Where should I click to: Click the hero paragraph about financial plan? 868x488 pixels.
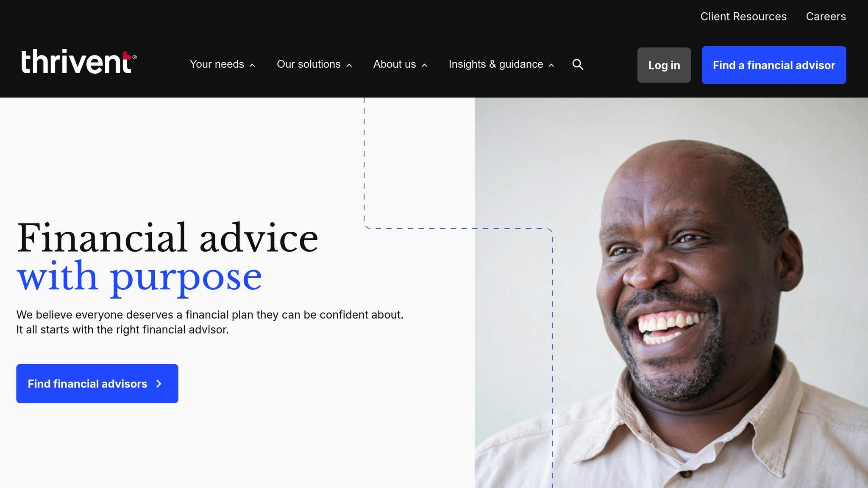[x=210, y=322]
